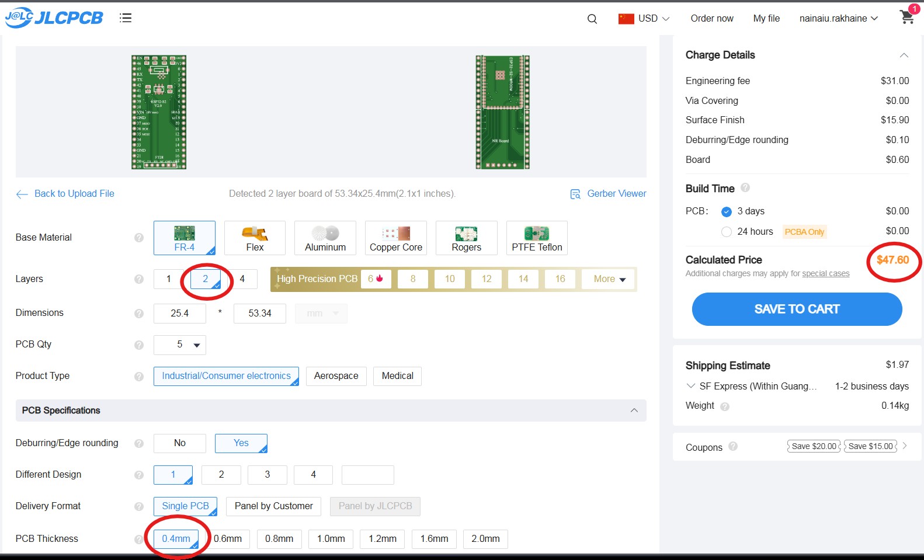
Task: Select PTFE Teflon base material
Action: click(x=537, y=238)
